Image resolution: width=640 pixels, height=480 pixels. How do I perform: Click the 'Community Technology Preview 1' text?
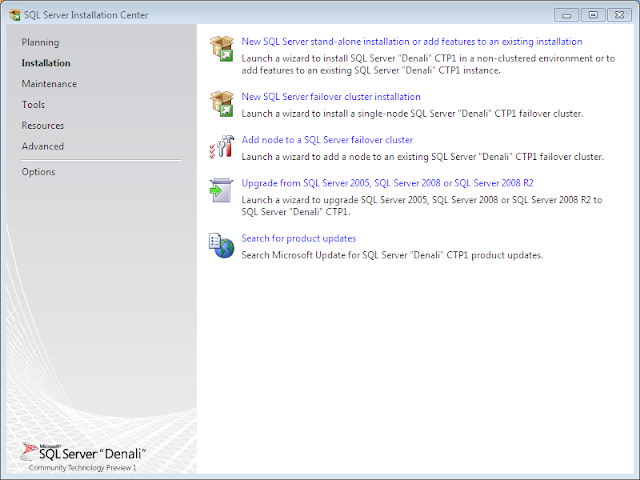pos(82,468)
